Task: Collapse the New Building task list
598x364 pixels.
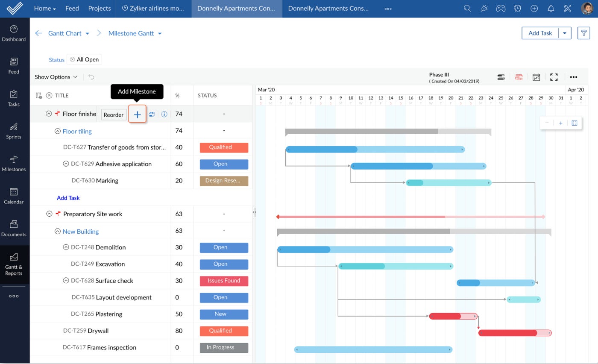Action: coord(58,231)
